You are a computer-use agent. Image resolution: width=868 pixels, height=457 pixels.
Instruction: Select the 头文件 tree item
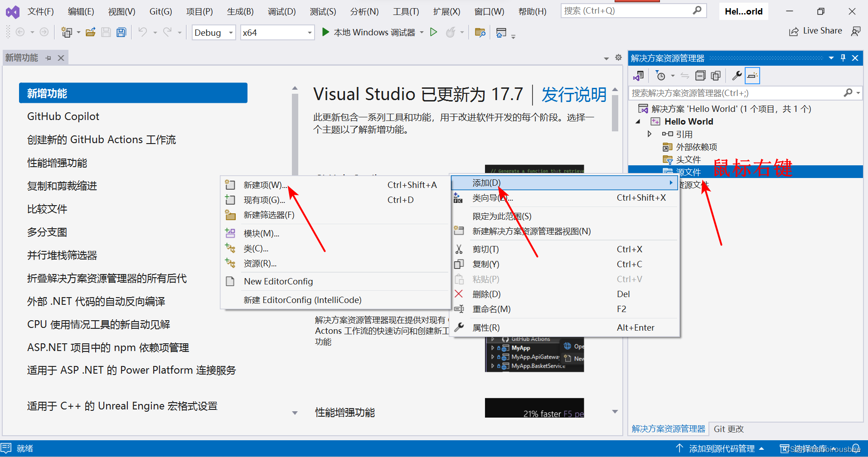689,159
